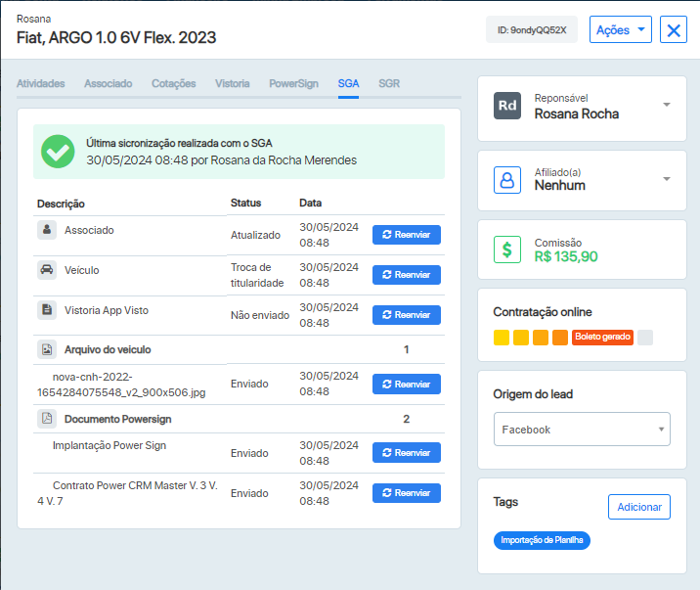
Task: Open the Vistoria tab
Action: pyautogui.click(x=232, y=83)
